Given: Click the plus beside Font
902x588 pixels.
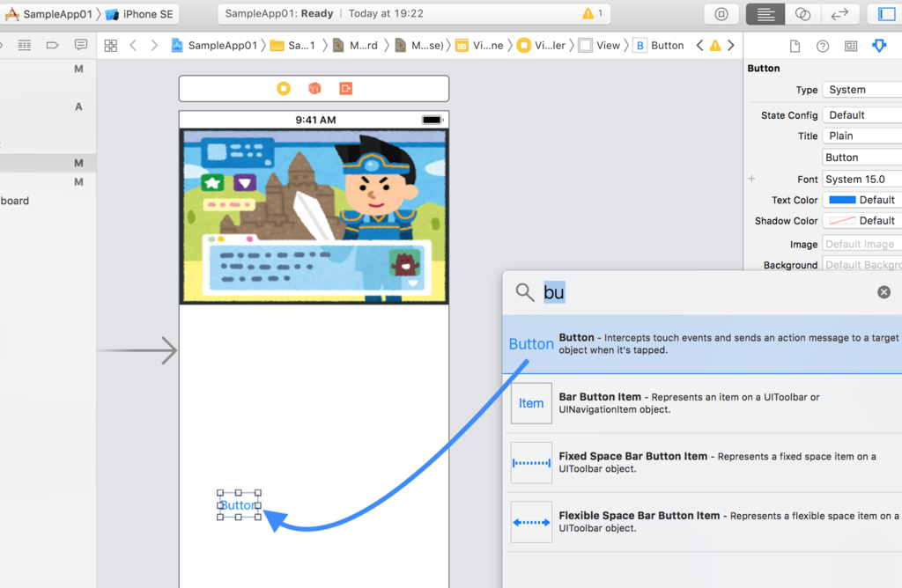Looking at the screenshot, I should coord(751,179).
